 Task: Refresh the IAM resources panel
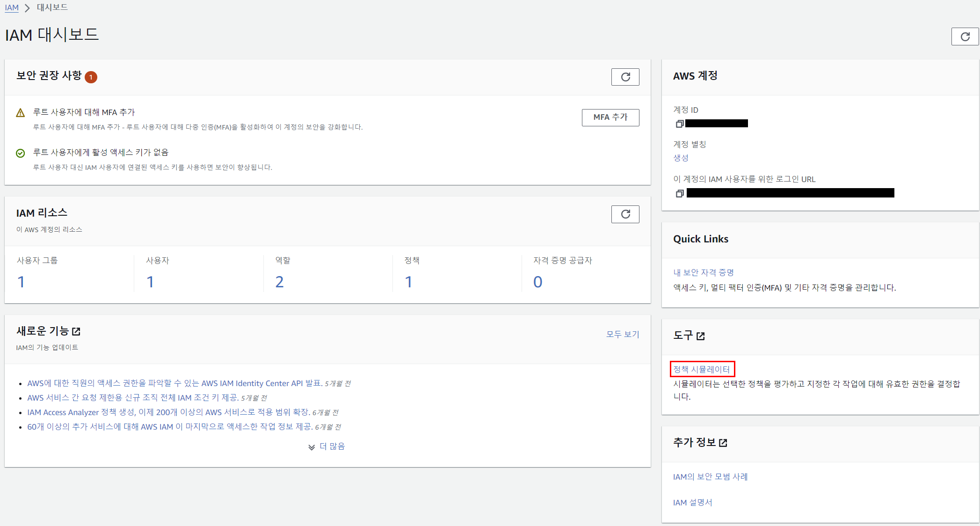[x=625, y=214]
